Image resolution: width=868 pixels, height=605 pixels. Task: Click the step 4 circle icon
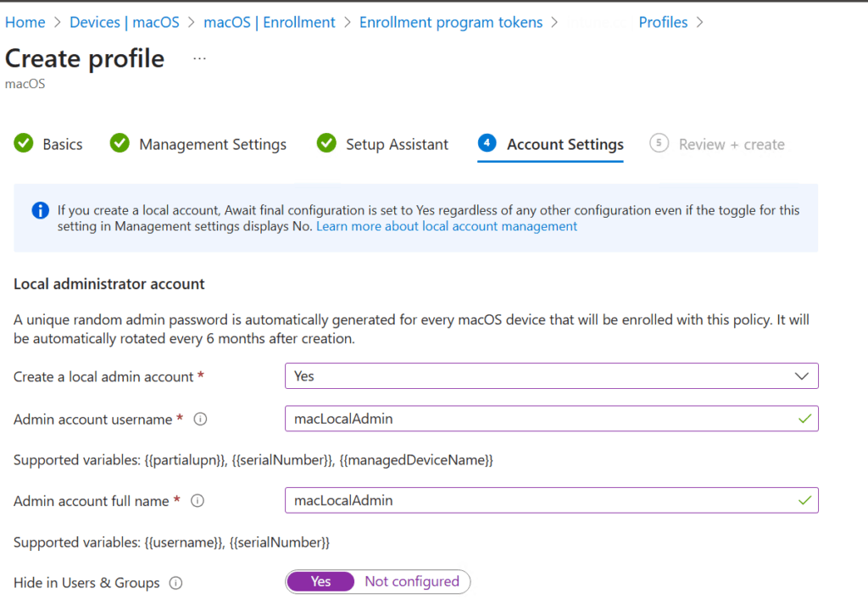click(x=487, y=143)
